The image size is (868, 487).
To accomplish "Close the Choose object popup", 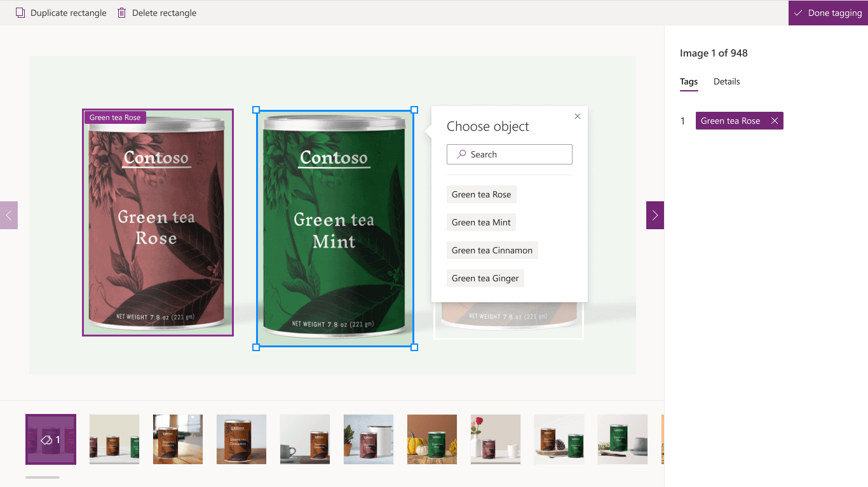I will pyautogui.click(x=577, y=116).
